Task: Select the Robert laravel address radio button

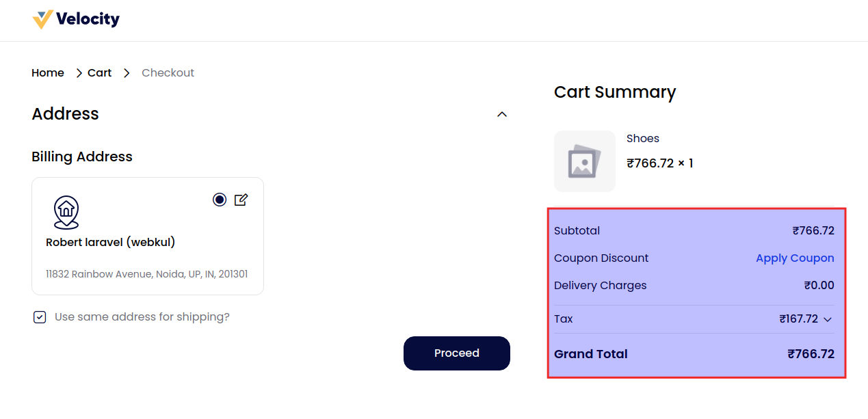Action: pyautogui.click(x=219, y=200)
